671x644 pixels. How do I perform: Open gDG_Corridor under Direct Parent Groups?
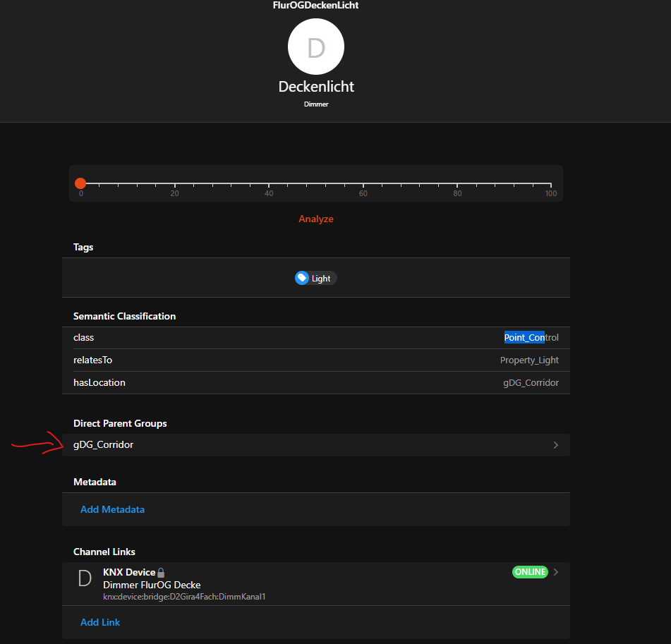[x=104, y=445]
